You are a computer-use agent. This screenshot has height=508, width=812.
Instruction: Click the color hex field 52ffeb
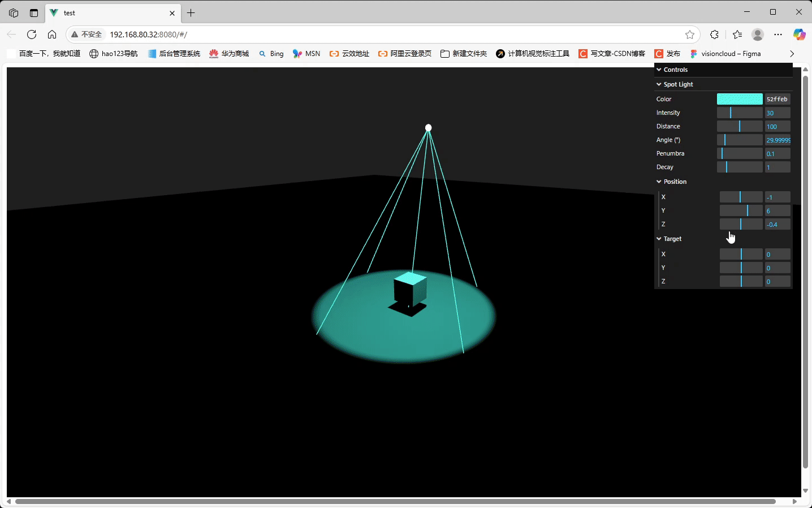tap(778, 99)
